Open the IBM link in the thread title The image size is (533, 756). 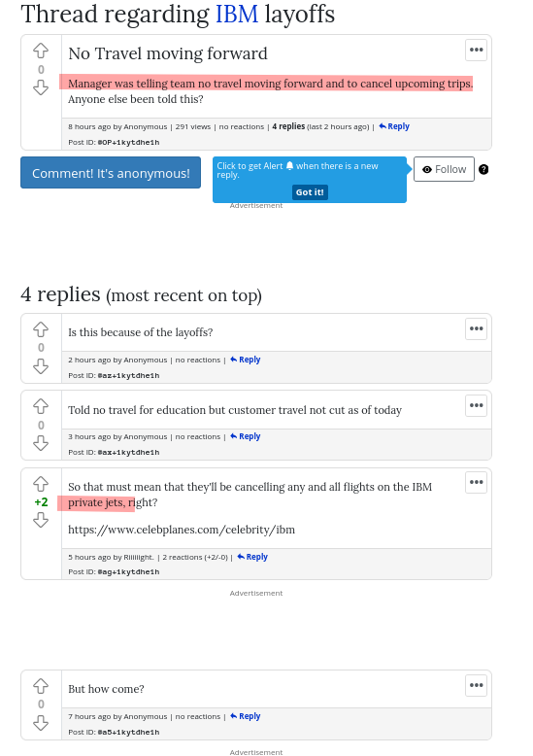237,14
